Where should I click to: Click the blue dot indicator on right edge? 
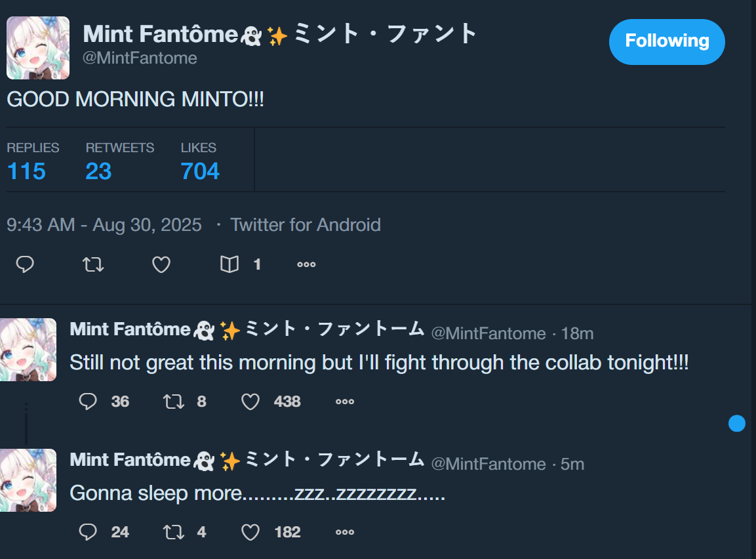(x=737, y=424)
